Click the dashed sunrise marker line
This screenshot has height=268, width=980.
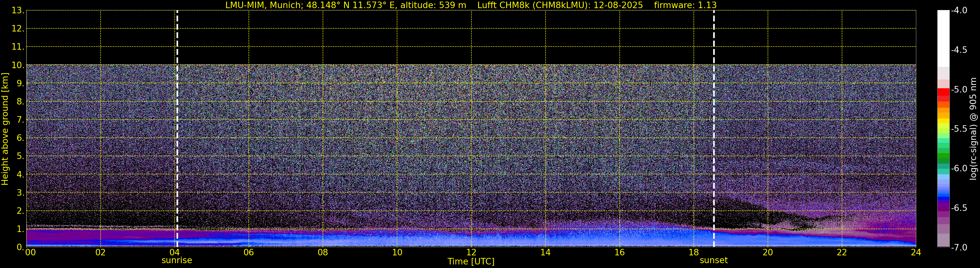click(177, 128)
